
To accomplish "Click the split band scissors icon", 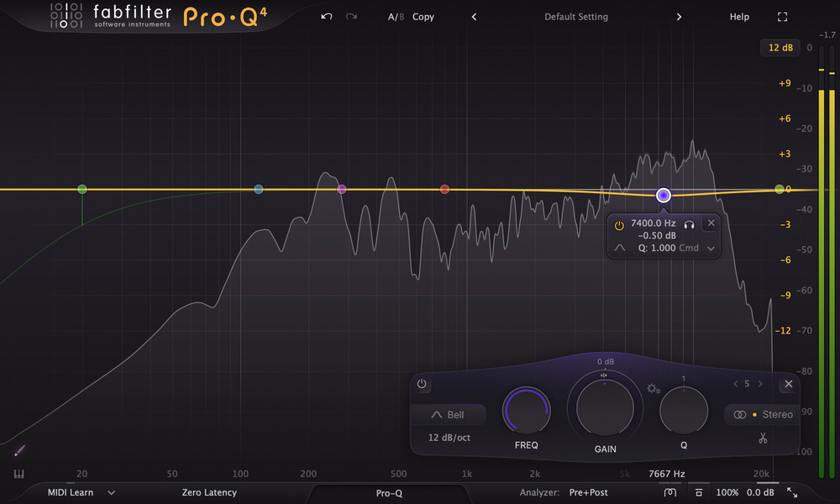I will click(763, 438).
